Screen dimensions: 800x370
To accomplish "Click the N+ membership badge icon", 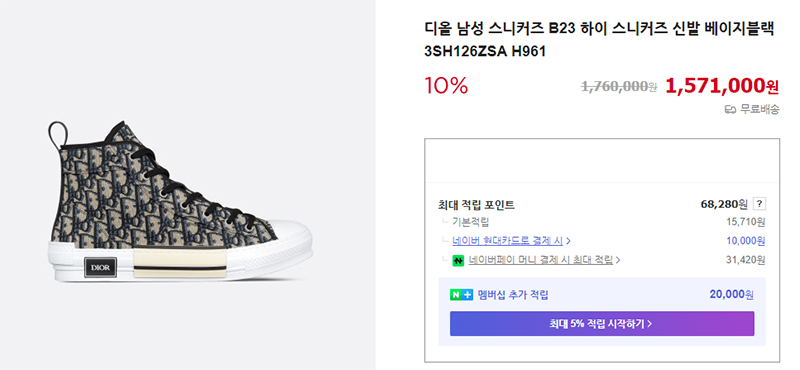I will (x=461, y=295).
